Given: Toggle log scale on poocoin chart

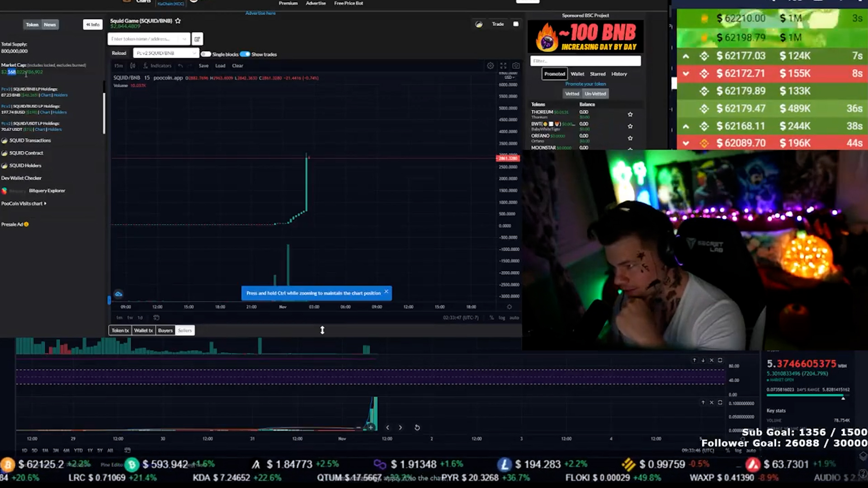Looking at the screenshot, I should [x=502, y=318].
